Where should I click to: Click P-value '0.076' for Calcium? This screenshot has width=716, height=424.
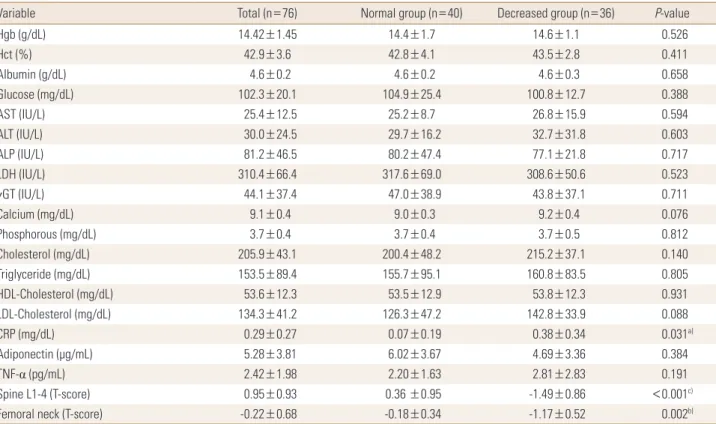674,214
